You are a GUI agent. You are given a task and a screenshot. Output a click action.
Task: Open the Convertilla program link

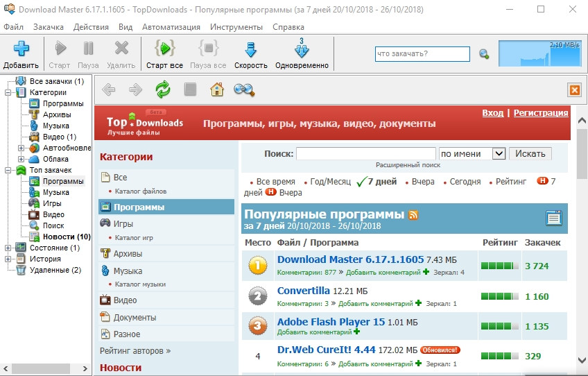(304, 291)
